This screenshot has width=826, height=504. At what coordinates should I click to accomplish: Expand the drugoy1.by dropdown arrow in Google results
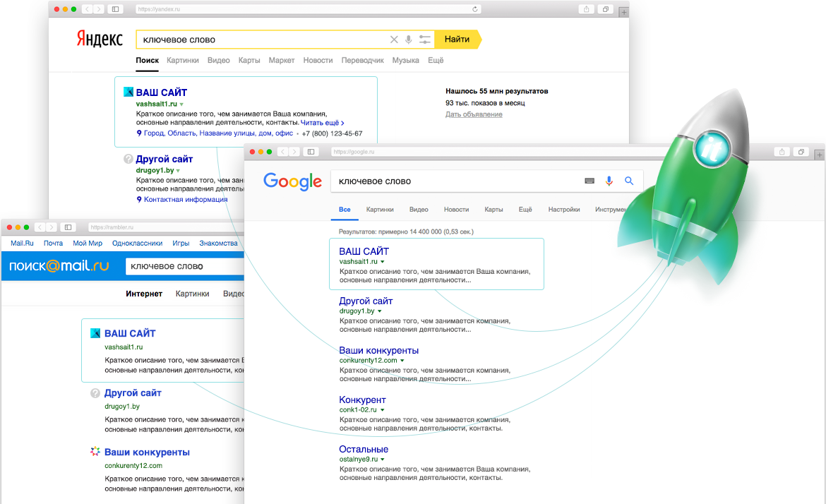(x=379, y=311)
